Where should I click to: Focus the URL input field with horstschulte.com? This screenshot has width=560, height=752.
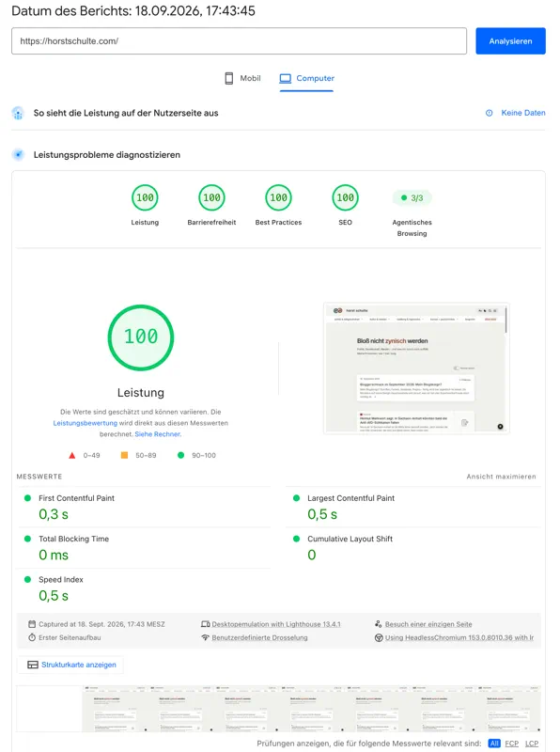239,41
